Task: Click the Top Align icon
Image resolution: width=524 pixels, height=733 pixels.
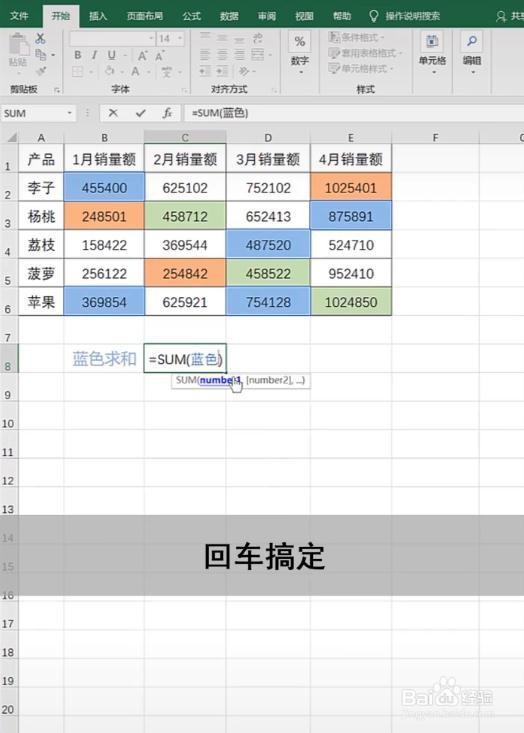Action: pos(205,37)
